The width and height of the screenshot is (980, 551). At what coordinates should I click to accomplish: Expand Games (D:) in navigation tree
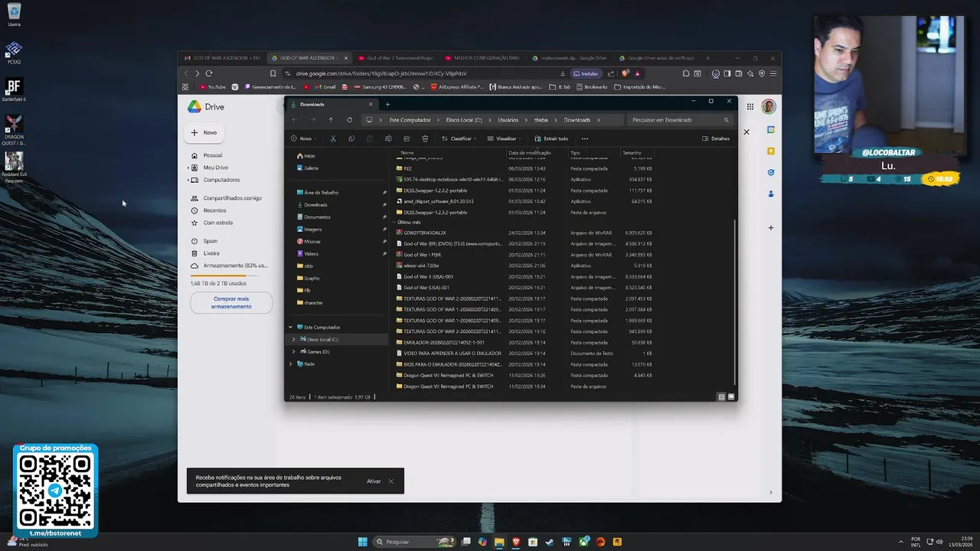(x=293, y=351)
